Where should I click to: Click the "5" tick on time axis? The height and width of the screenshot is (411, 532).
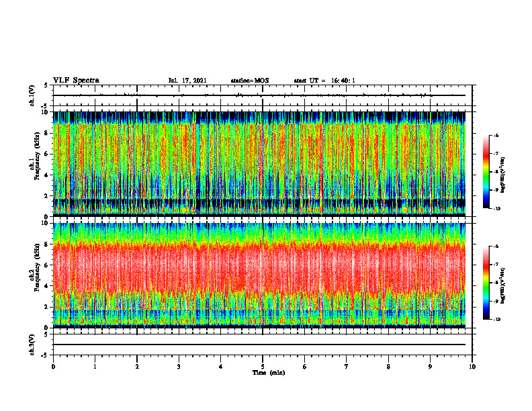[263, 367]
